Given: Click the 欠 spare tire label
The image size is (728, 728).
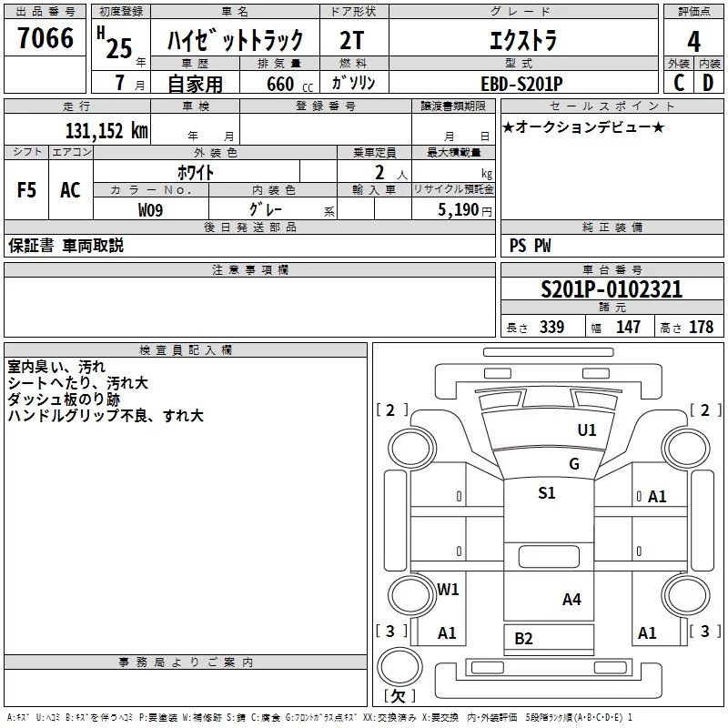Looking at the screenshot, I should click(x=399, y=695).
